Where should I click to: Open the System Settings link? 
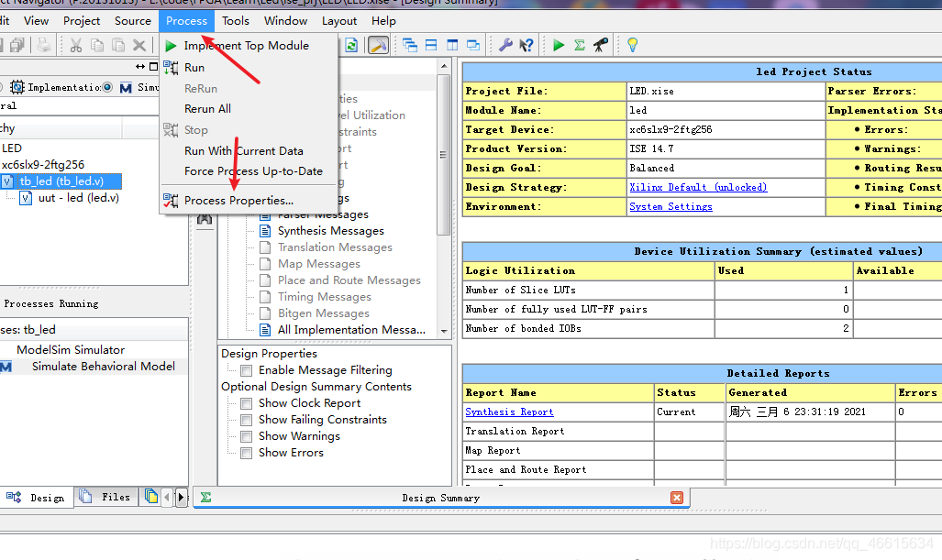click(670, 206)
